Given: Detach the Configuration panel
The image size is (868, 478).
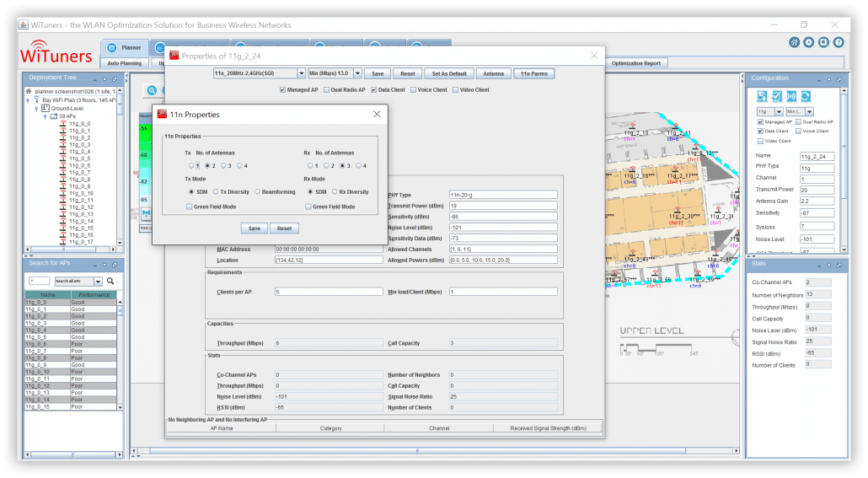Looking at the screenshot, I should coord(839,79).
